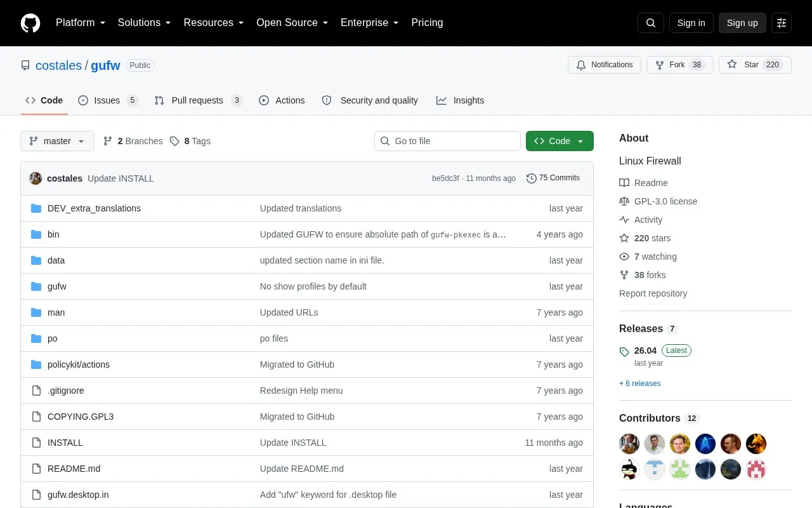This screenshot has height=508, width=812.
Task: Open the Contributors heading link
Action: pyautogui.click(x=658, y=418)
